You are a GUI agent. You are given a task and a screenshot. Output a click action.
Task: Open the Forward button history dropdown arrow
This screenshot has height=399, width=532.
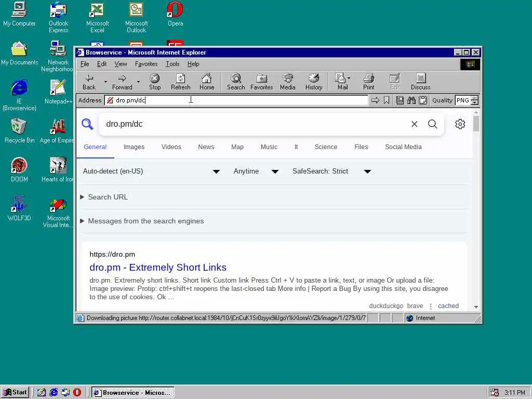click(x=138, y=82)
